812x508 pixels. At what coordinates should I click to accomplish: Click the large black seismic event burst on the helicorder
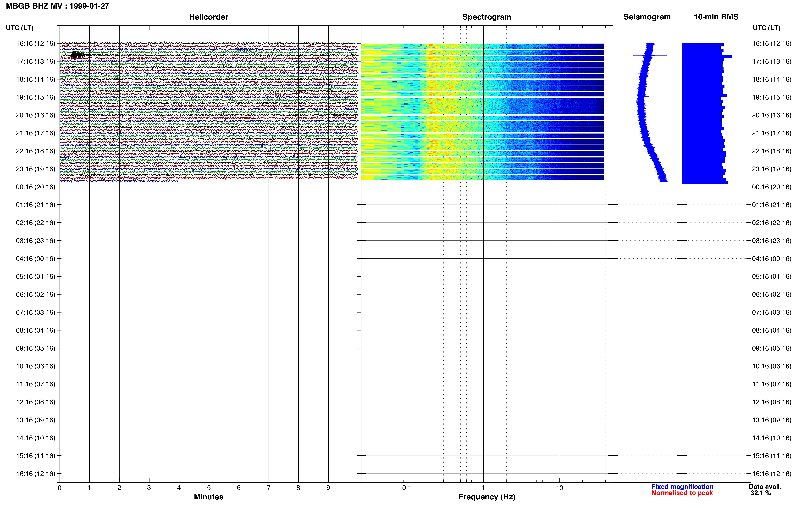(77, 55)
